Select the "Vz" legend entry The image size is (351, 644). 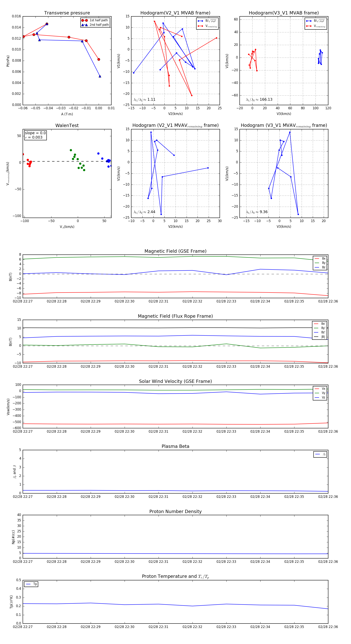click(x=320, y=398)
